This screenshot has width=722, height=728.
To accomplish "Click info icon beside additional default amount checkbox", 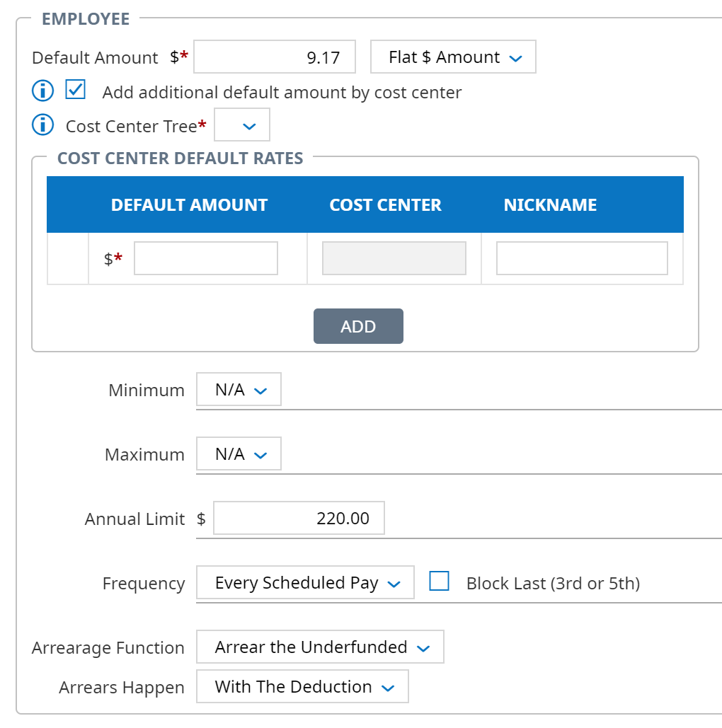I will pos(42,90).
